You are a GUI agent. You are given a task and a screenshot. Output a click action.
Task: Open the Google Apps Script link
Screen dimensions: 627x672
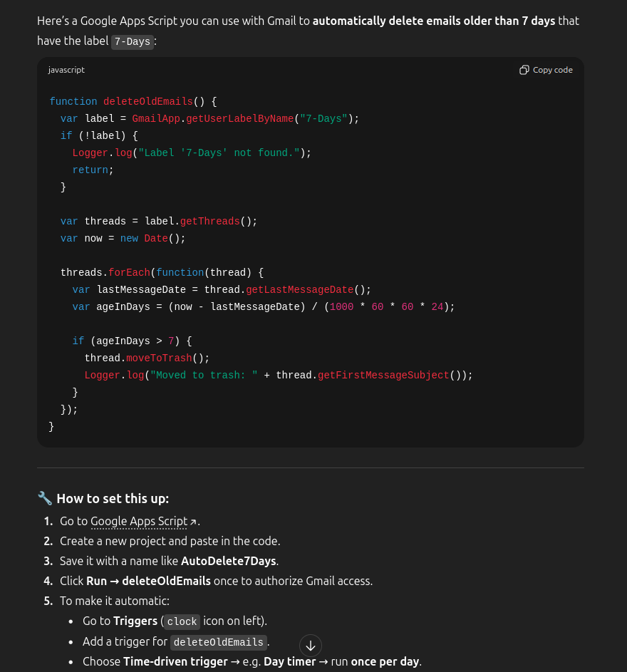coord(139,521)
